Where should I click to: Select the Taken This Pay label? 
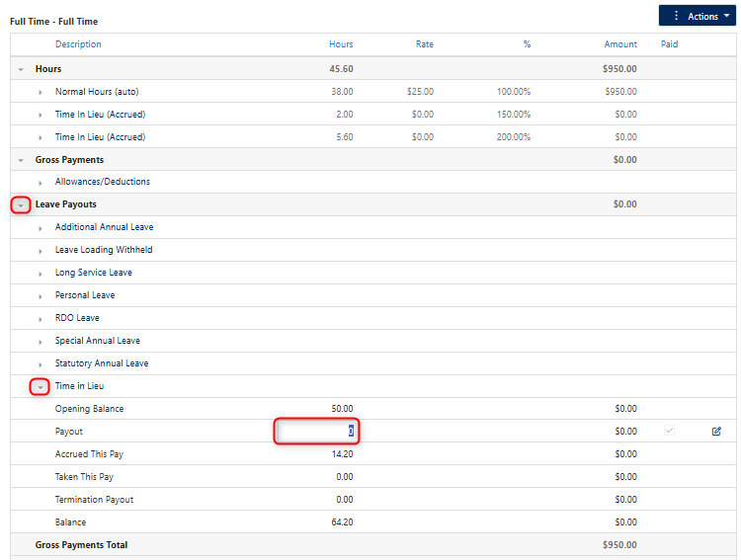(84, 476)
